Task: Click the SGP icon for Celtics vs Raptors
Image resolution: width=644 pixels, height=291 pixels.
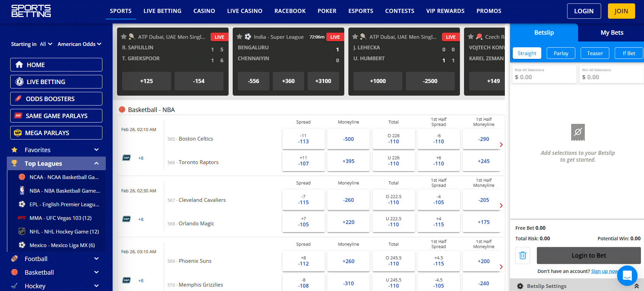Action: (127, 158)
